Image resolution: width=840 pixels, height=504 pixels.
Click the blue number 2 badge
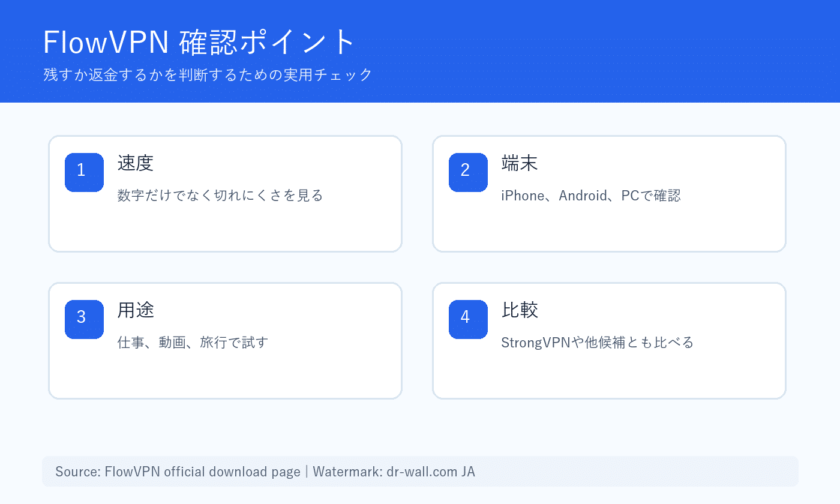pyautogui.click(x=468, y=172)
